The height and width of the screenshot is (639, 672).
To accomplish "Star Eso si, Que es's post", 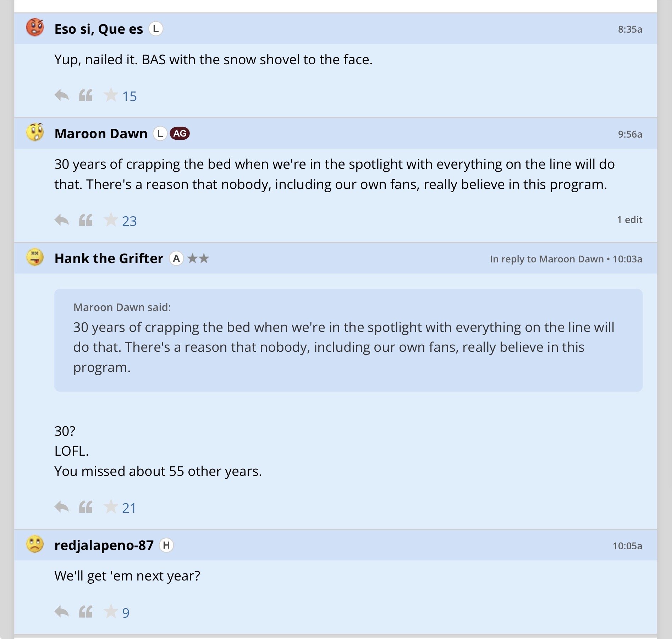I will 110,95.
